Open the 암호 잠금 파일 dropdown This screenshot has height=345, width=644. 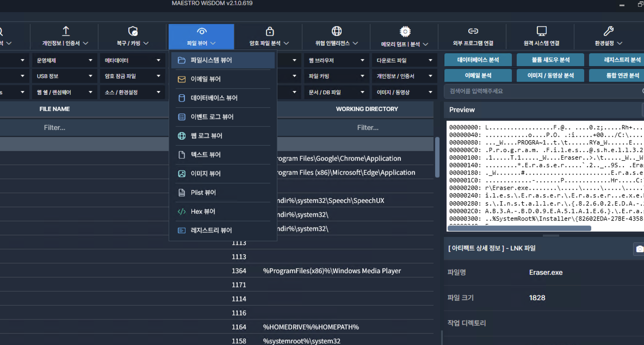point(133,76)
